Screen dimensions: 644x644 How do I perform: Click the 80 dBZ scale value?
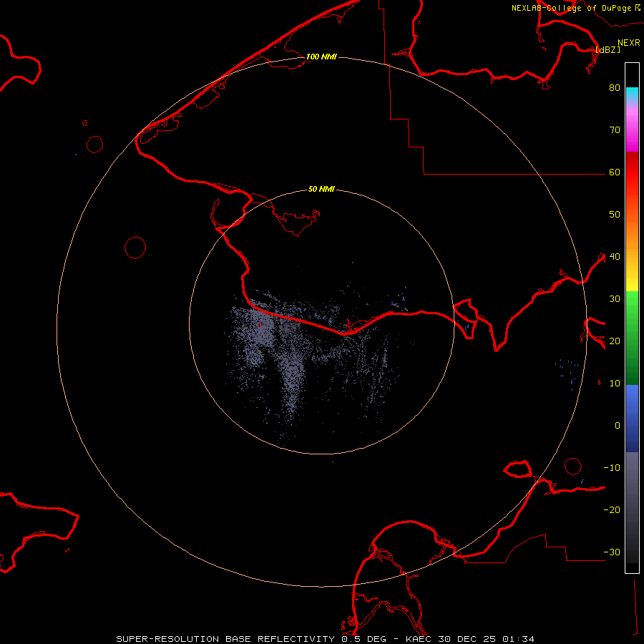(x=615, y=87)
